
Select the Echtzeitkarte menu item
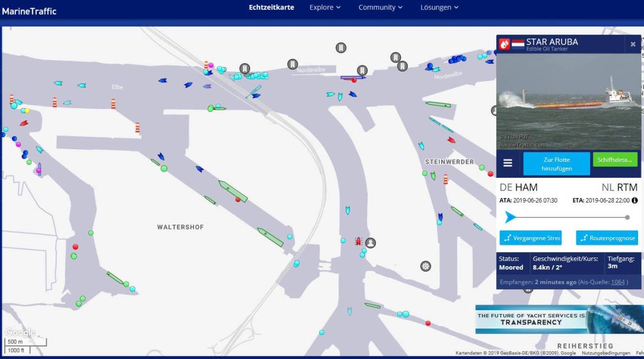click(x=271, y=7)
